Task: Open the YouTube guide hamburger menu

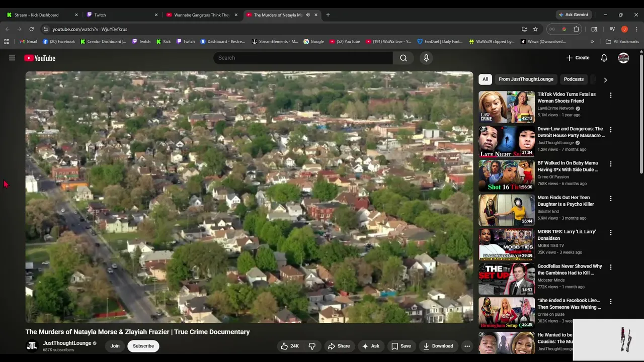Action: [12, 58]
